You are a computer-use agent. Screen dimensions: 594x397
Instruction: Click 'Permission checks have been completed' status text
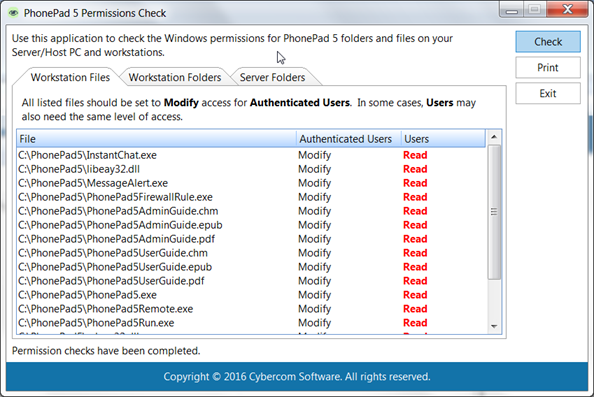click(x=106, y=351)
